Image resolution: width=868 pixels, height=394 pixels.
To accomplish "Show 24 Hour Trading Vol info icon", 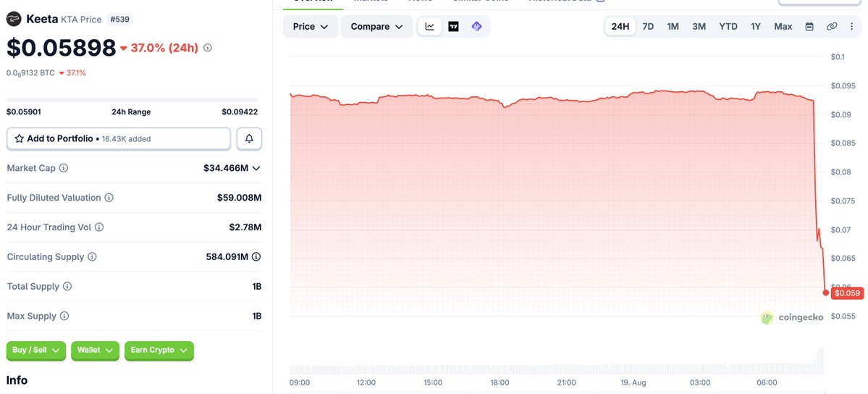I will pyautogui.click(x=99, y=227).
